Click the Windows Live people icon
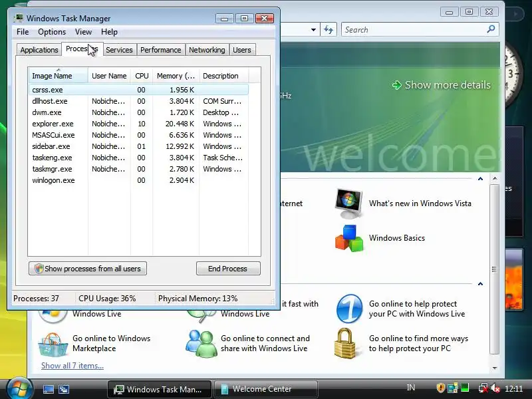The height and width of the screenshot is (399, 532). pos(201,343)
